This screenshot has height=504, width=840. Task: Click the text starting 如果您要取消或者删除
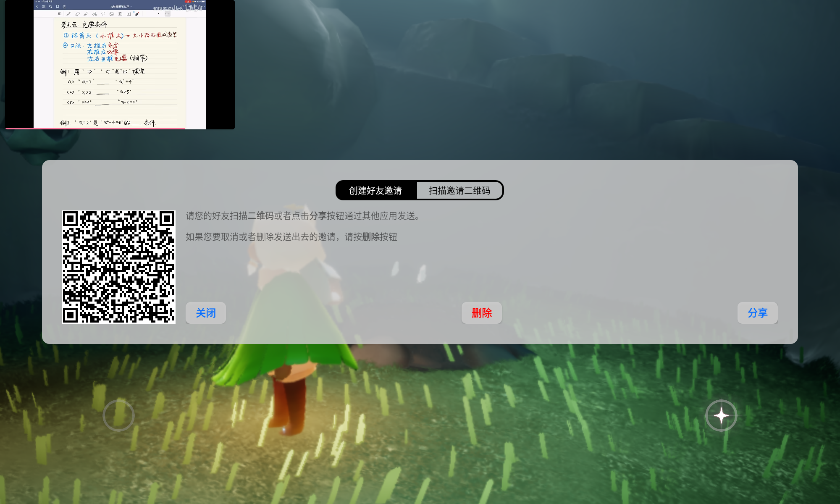point(291,237)
